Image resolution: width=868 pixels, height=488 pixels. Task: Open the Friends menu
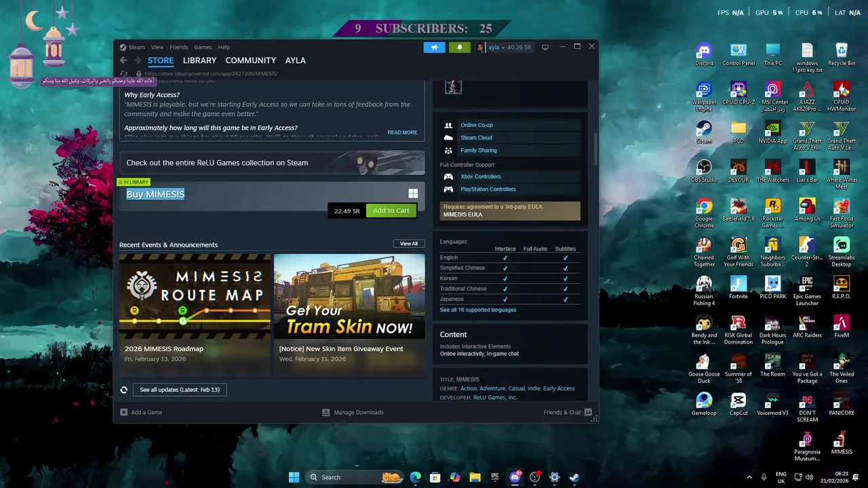178,47
